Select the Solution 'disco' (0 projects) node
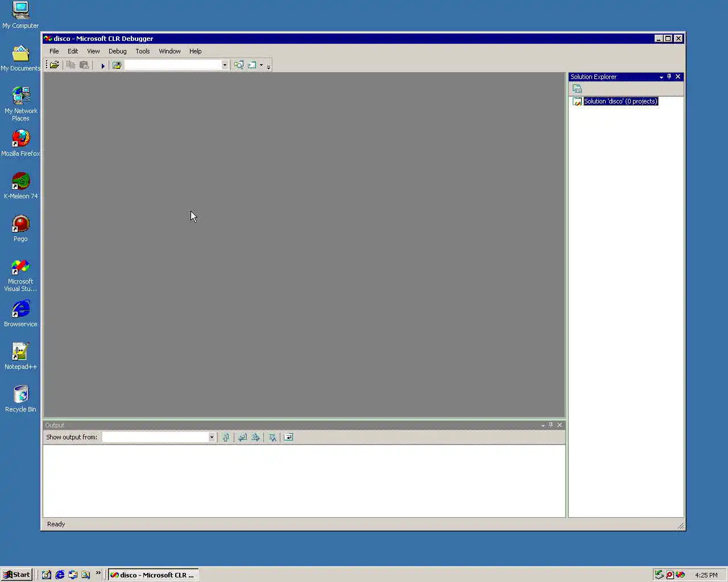The image size is (728, 582). [621, 101]
